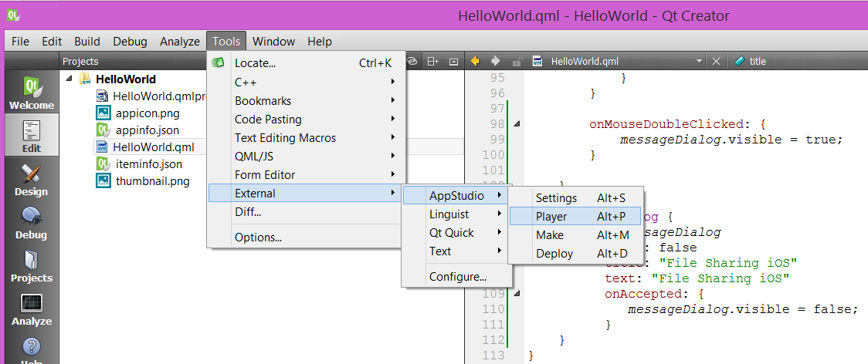Go back with the yellow arrow
The width and height of the screenshot is (868, 364).
click(x=475, y=61)
